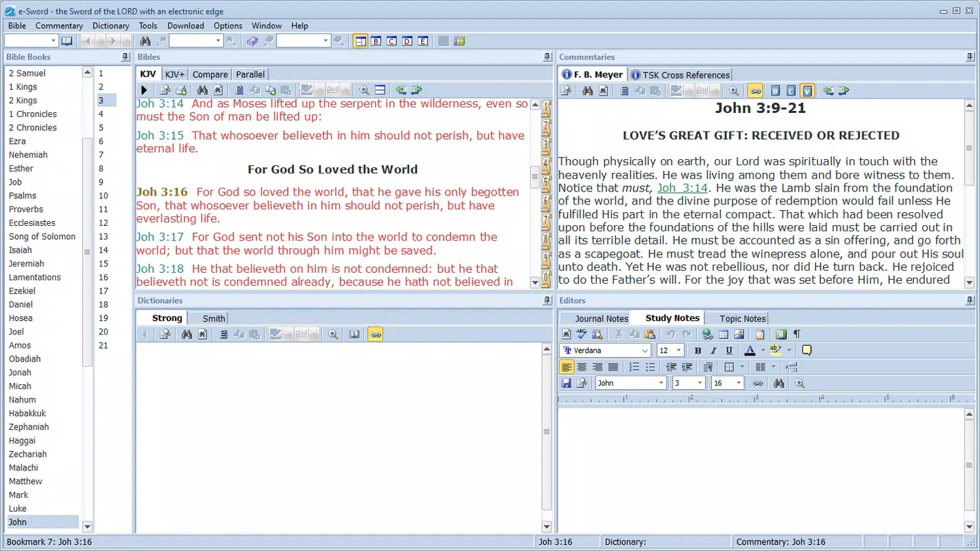
Task: Switch to the KJV+ tab
Action: 175,74
